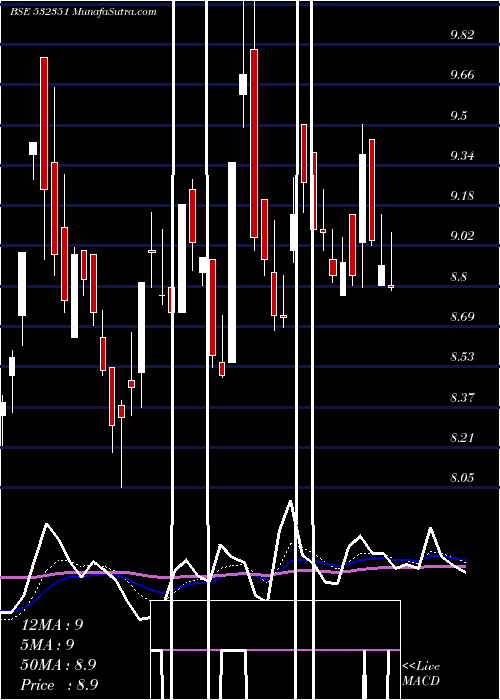Click the 5MA : 9 legend text
The image size is (500, 700).
click(x=48, y=645)
